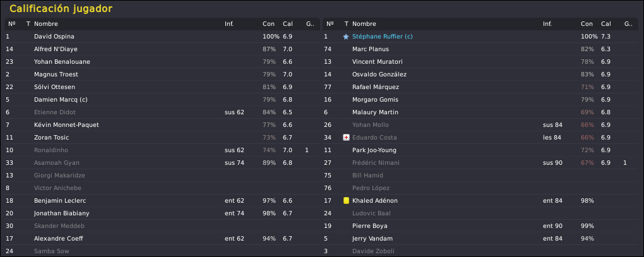Open Stéphane Ruffier's player profile
The width and height of the screenshot is (644, 257).
point(383,37)
